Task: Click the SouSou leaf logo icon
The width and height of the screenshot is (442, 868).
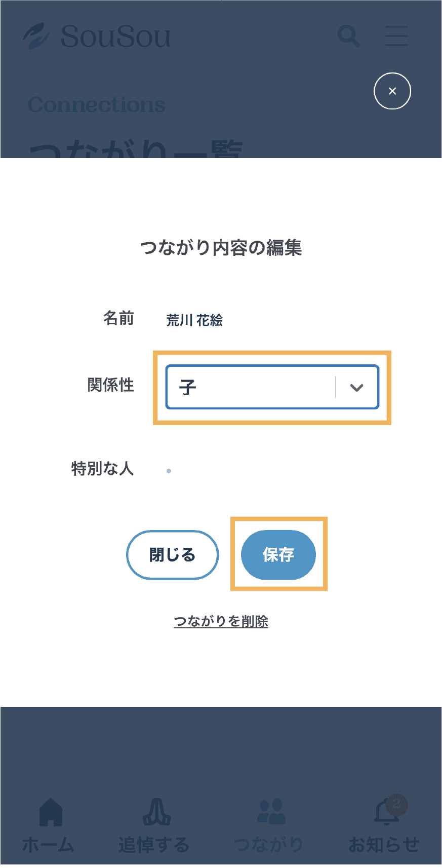Action: click(x=36, y=36)
